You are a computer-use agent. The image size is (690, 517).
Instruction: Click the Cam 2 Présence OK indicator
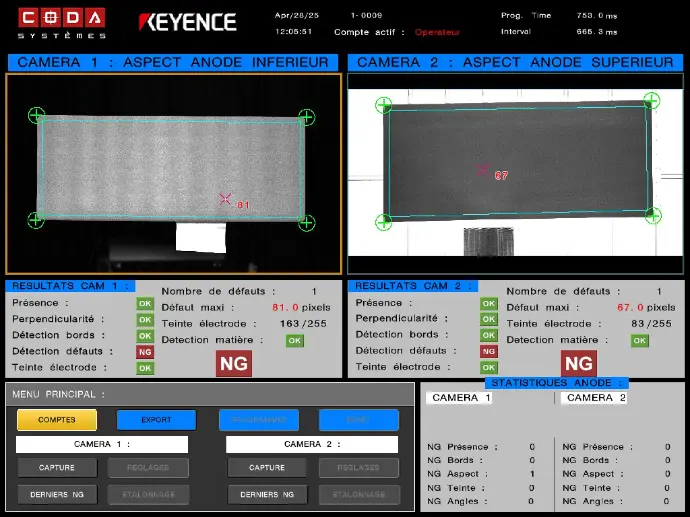coord(488,303)
